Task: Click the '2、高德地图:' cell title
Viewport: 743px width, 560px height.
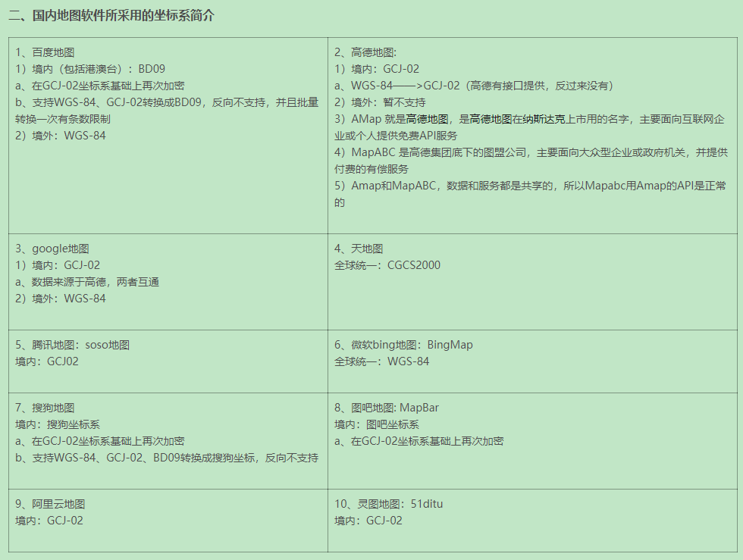Action: coord(365,52)
